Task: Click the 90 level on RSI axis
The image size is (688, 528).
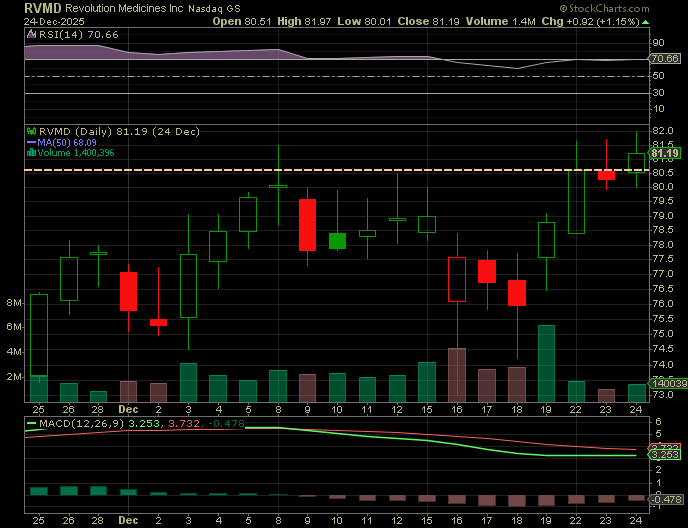Action: [658, 43]
